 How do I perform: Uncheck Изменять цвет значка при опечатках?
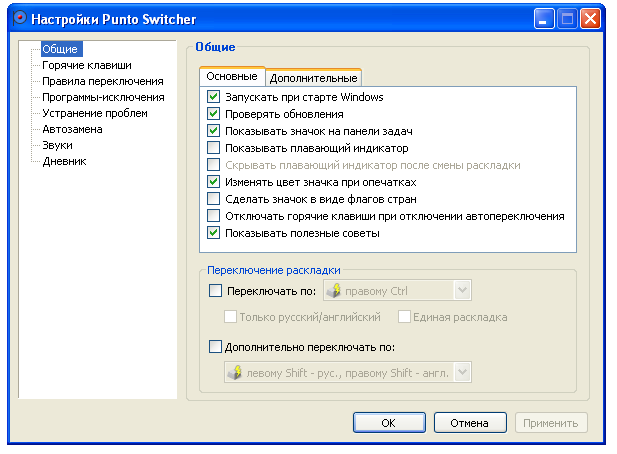pyautogui.click(x=213, y=182)
